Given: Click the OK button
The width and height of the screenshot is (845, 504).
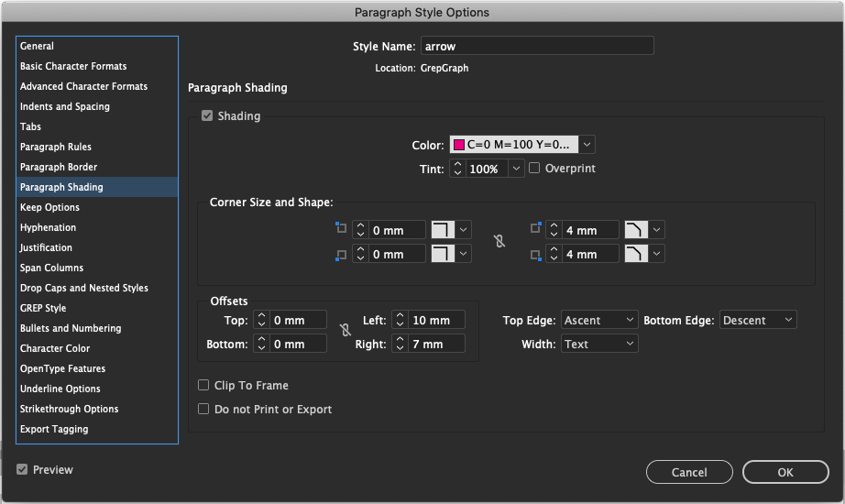Looking at the screenshot, I should 785,472.
